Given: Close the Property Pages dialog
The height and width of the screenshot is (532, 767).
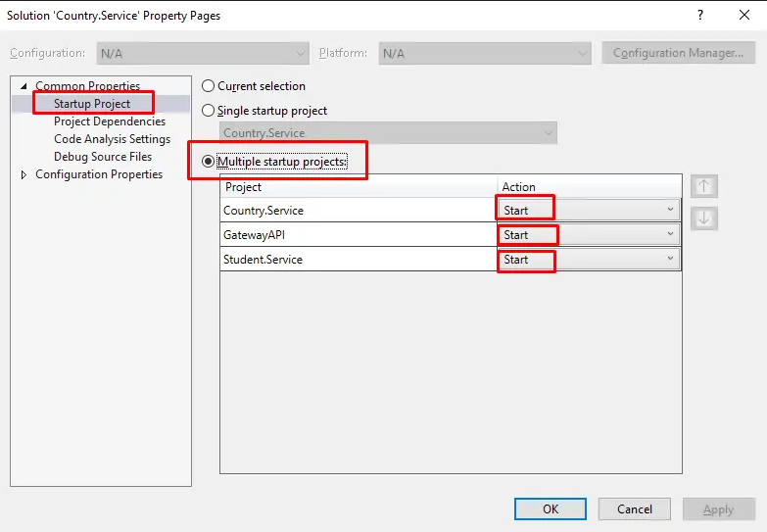Looking at the screenshot, I should [x=744, y=16].
